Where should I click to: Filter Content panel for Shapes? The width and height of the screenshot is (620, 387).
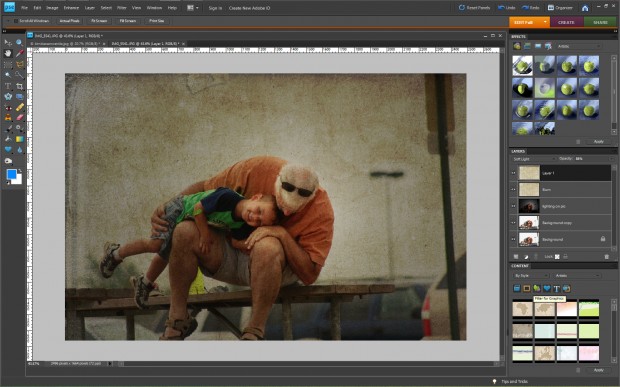[x=546, y=289]
